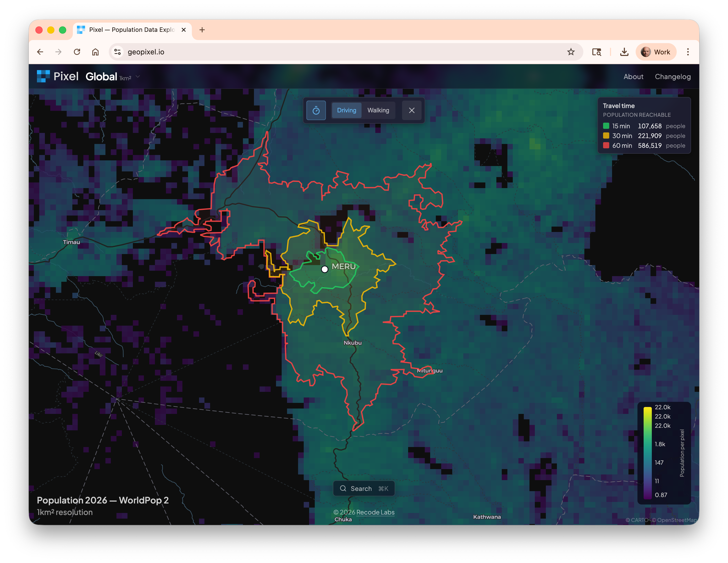The height and width of the screenshot is (563, 728).
Task: Close the travel time toolbar
Action: pos(412,110)
